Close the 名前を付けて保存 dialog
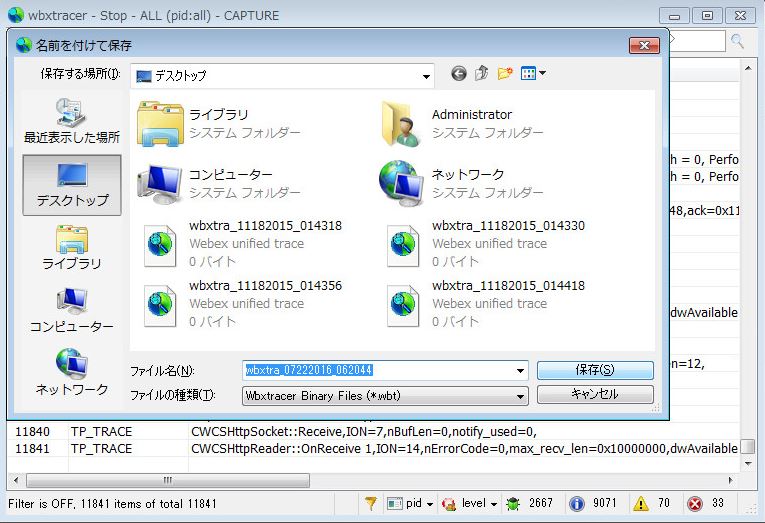Screen dimensions: 765x523 pyautogui.click(x=644, y=45)
